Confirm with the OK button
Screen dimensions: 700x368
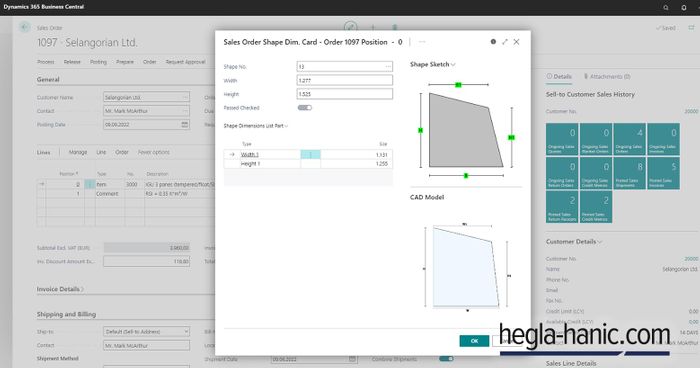click(474, 341)
